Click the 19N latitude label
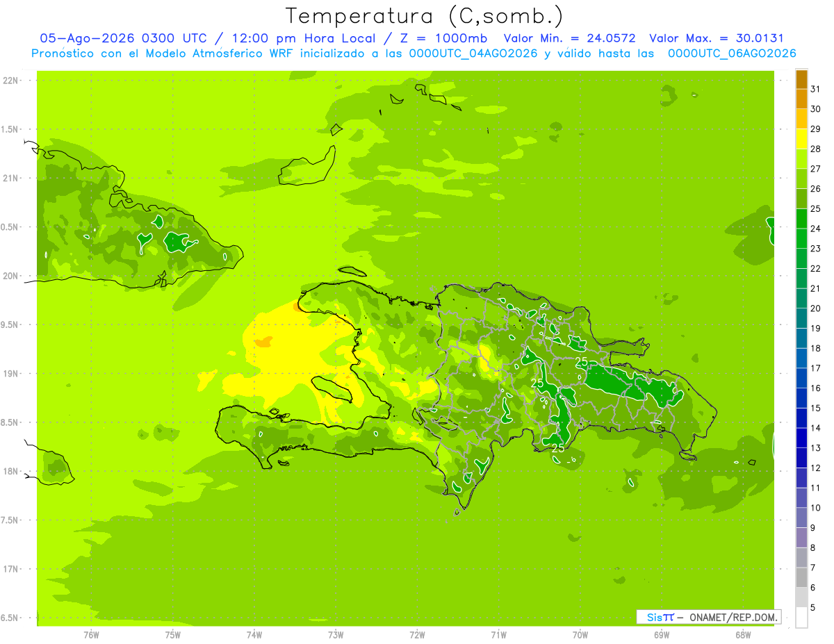The image size is (834, 644). (10, 373)
